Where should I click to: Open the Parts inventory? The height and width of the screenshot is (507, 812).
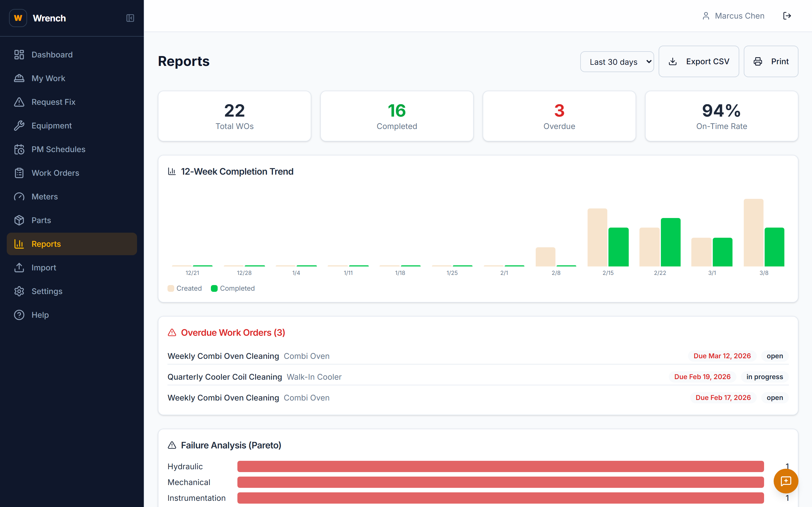pyautogui.click(x=41, y=220)
